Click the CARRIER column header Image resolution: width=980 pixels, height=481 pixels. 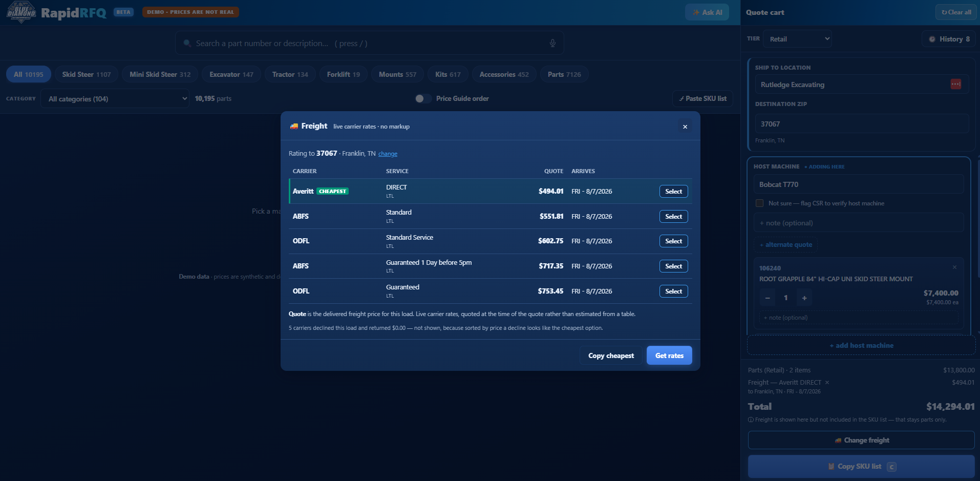point(305,171)
